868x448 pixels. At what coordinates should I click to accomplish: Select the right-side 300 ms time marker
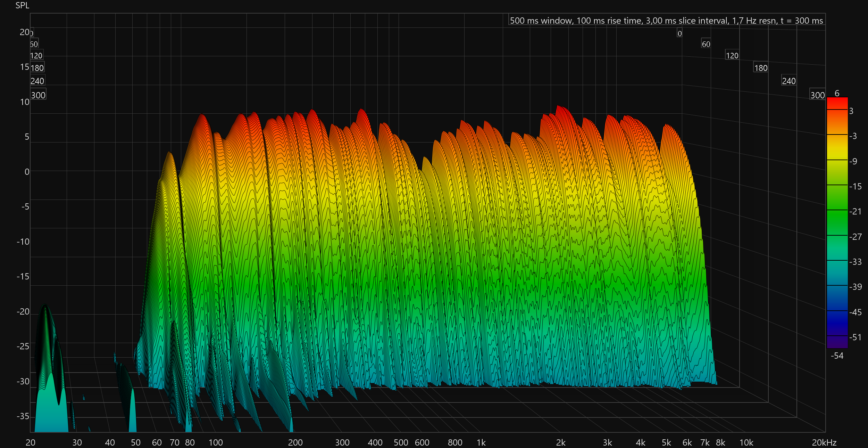point(817,95)
